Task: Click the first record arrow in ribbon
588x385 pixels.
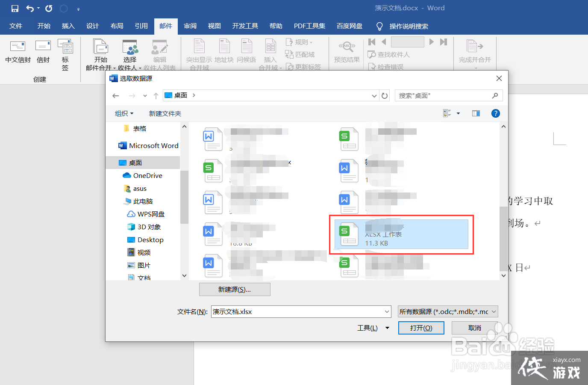Action: (x=372, y=41)
